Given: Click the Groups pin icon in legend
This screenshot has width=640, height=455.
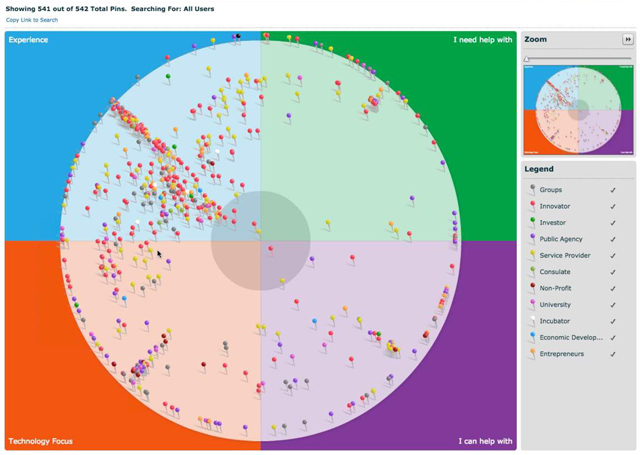Looking at the screenshot, I should coord(533,190).
